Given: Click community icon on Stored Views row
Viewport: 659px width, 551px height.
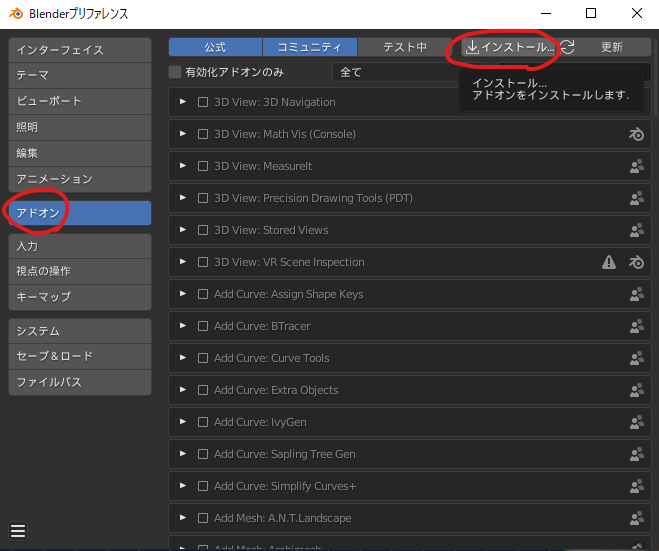Looking at the screenshot, I should [636, 230].
